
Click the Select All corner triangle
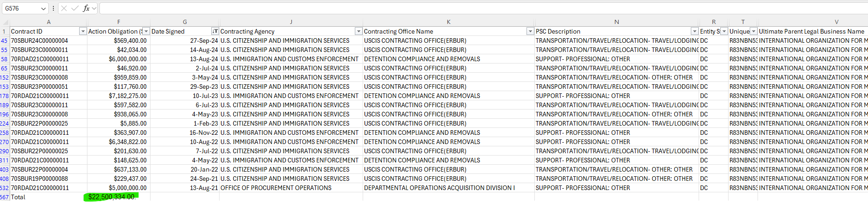[x=6, y=22]
